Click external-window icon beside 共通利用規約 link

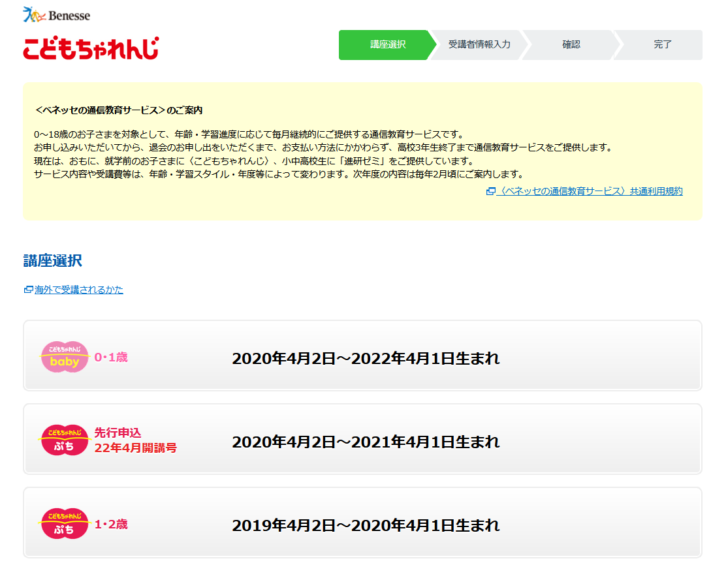coord(491,191)
